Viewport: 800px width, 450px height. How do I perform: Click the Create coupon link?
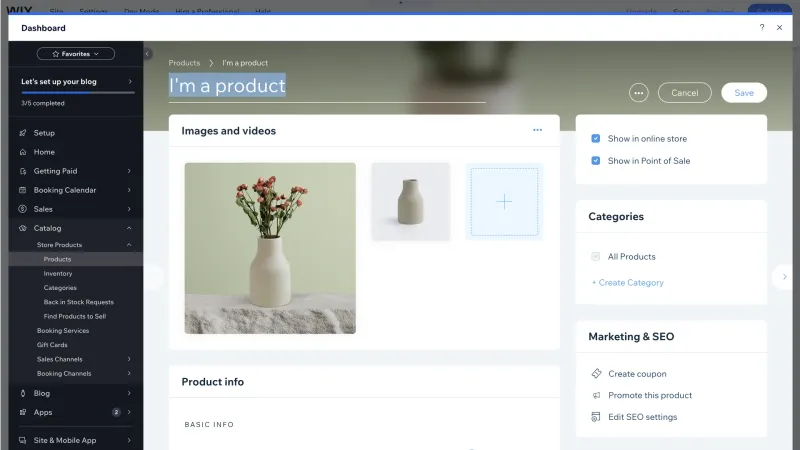[x=637, y=374]
